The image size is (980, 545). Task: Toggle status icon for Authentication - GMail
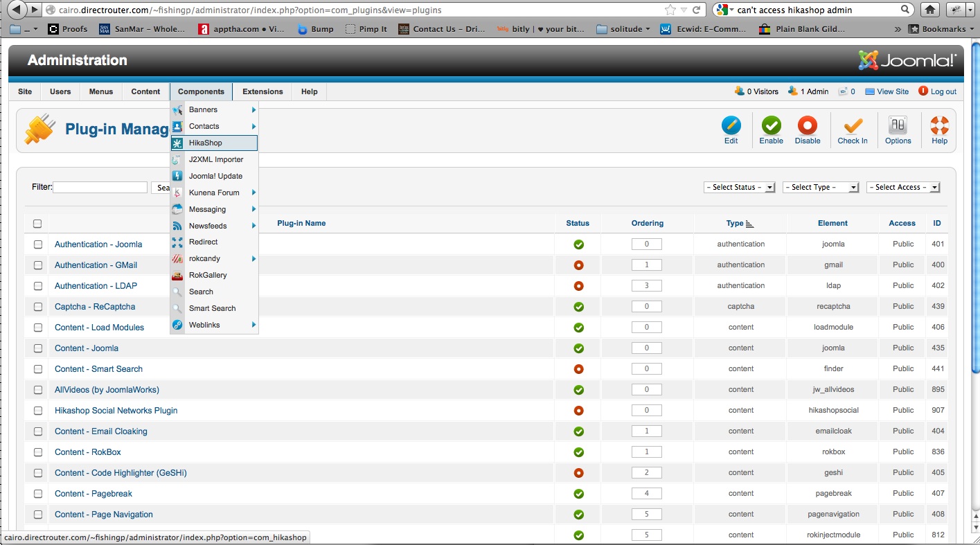pos(578,265)
